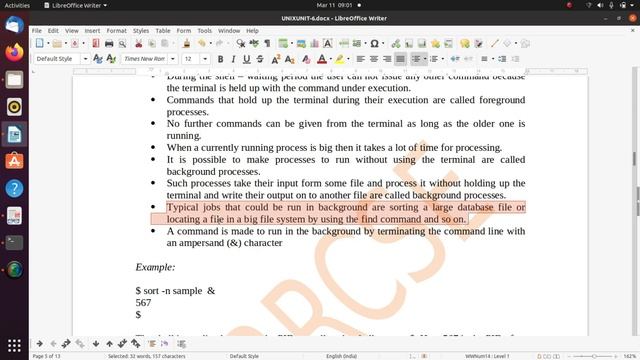Open the Format menu
Screen dimensions: 640x360
[116, 31]
